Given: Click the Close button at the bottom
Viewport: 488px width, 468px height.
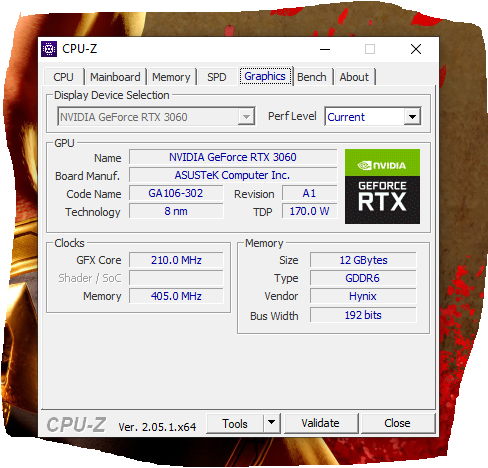Looking at the screenshot, I should pos(397,423).
